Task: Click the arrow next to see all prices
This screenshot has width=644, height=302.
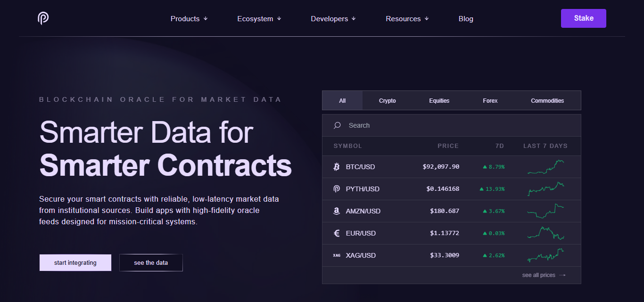Action: (562, 275)
